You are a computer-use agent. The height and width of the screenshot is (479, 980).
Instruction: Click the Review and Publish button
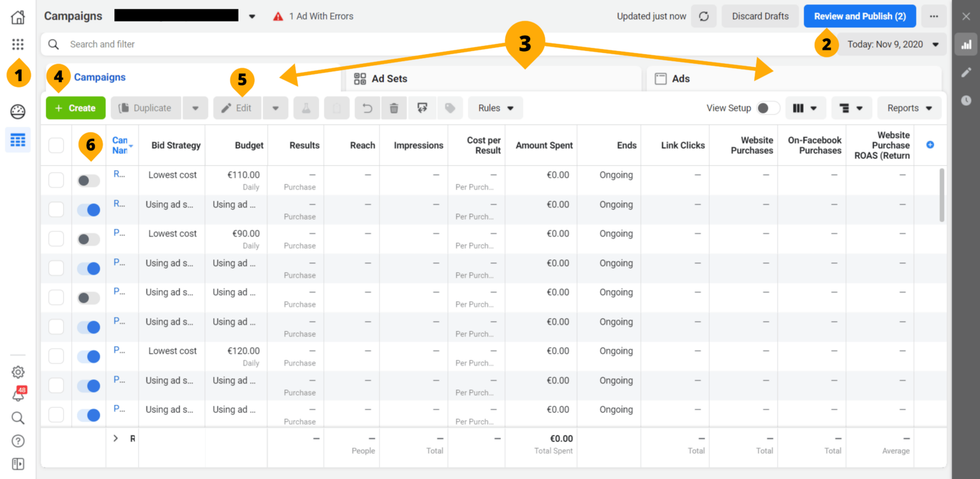point(859,16)
